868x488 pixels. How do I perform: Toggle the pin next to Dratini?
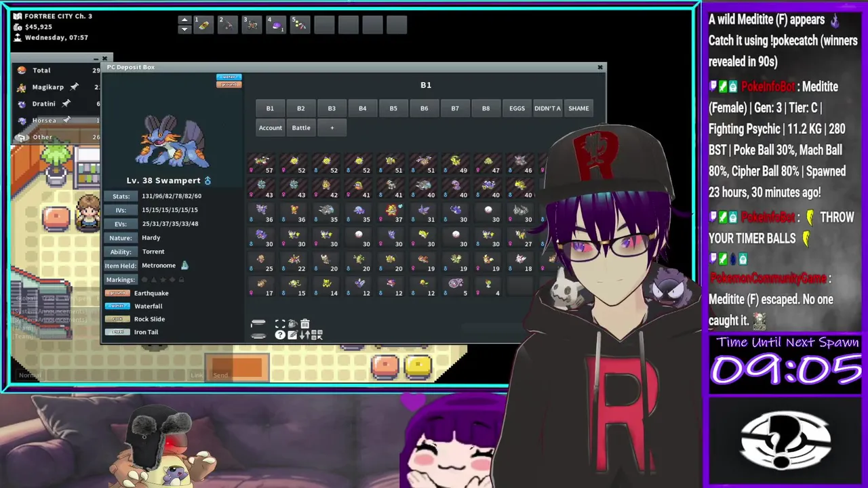pos(66,104)
